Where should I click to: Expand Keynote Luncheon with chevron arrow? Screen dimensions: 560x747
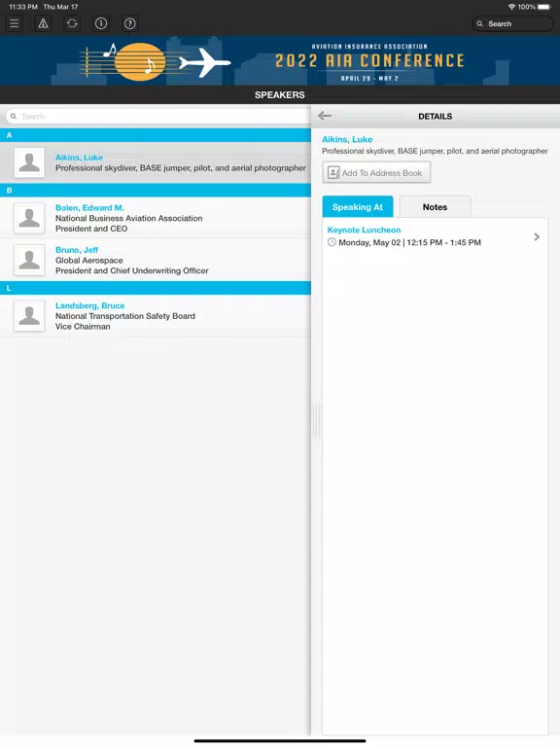point(537,236)
